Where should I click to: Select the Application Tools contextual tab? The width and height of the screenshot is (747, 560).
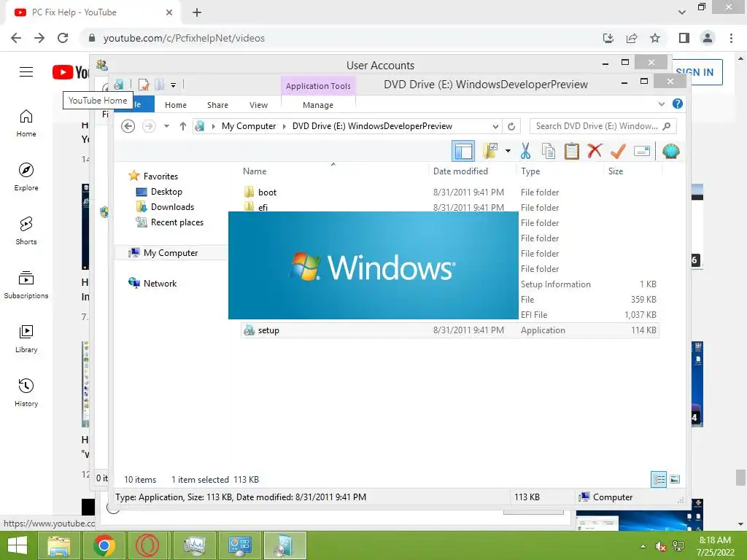pos(318,86)
